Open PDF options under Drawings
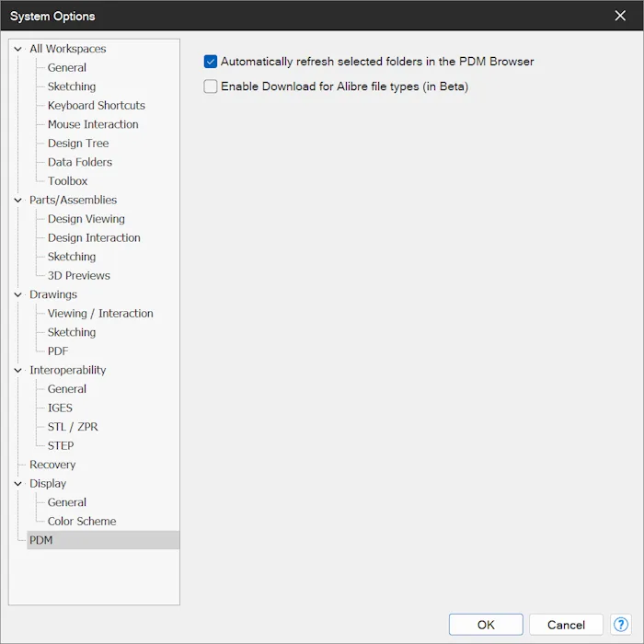644x644 pixels. click(57, 351)
